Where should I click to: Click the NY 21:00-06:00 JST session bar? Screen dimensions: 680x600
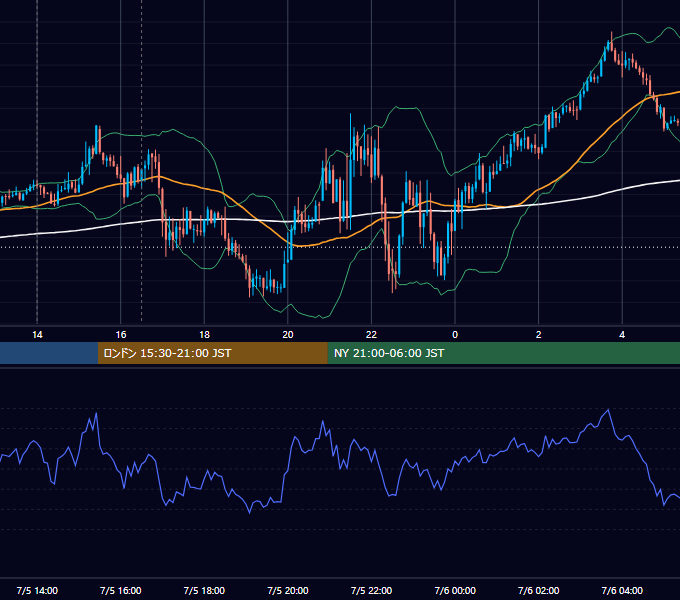pos(503,353)
